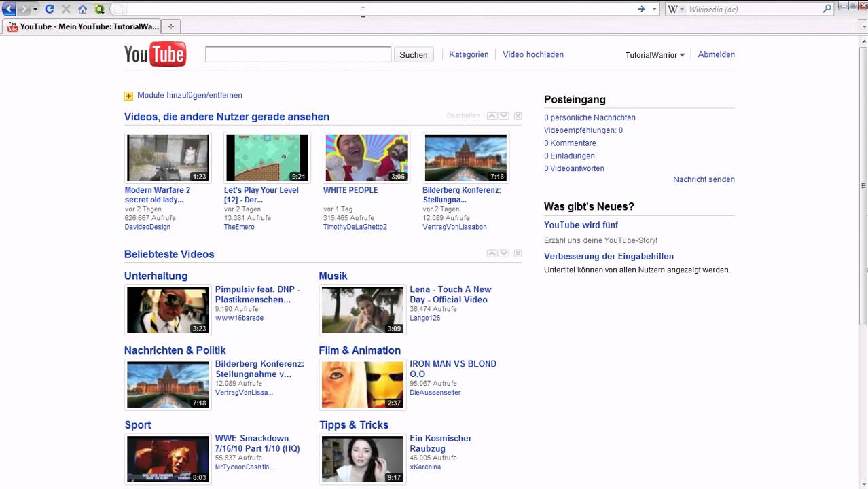The image size is (868, 489).
Task: Open the Wikipedia search engine selector
Action: (675, 10)
